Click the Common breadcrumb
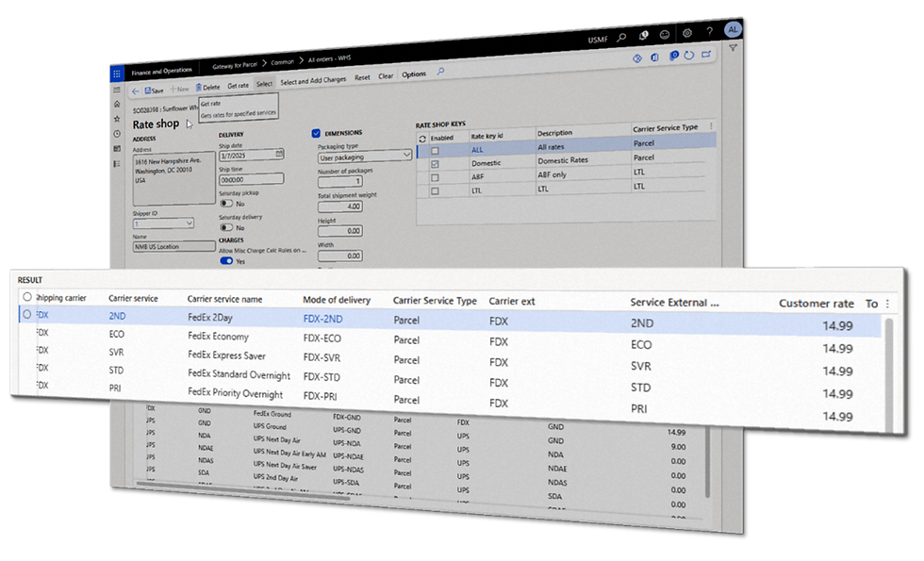Screen dimensions: 924x561 (x=282, y=62)
